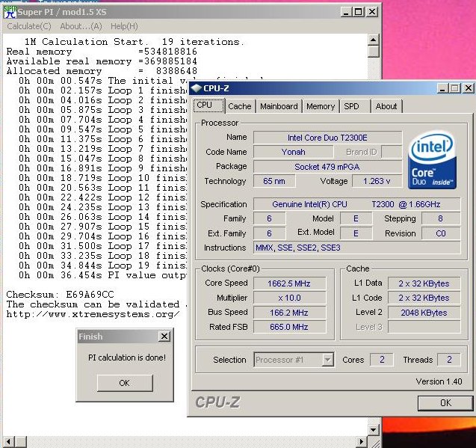Click the Allocated memory = 8388648 line
476x448 pixels.
(x=102, y=71)
